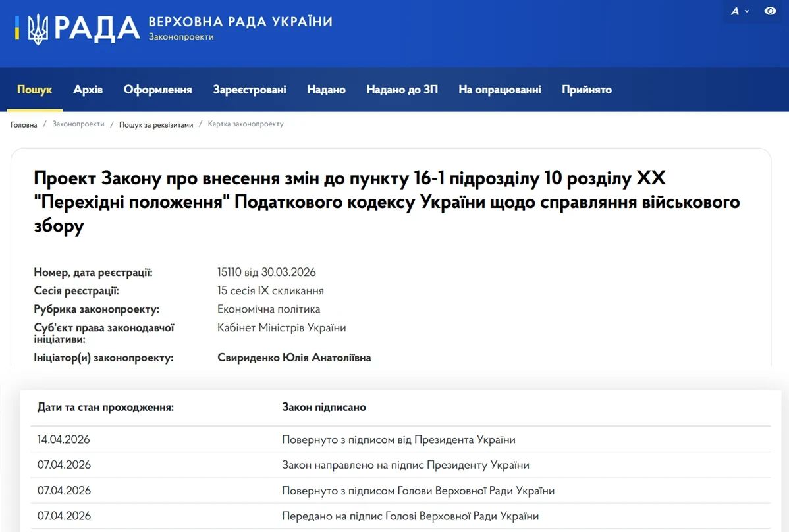Open the На опрацюванні section
The image size is (789, 532).
(500, 90)
